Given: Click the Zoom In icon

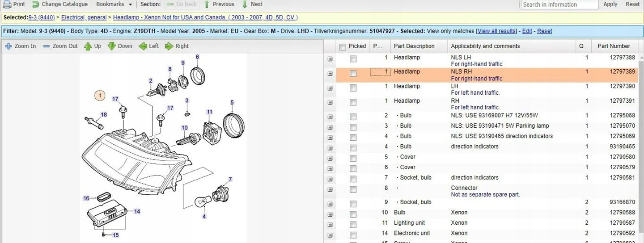Looking at the screenshot, I should pos(8,46).
